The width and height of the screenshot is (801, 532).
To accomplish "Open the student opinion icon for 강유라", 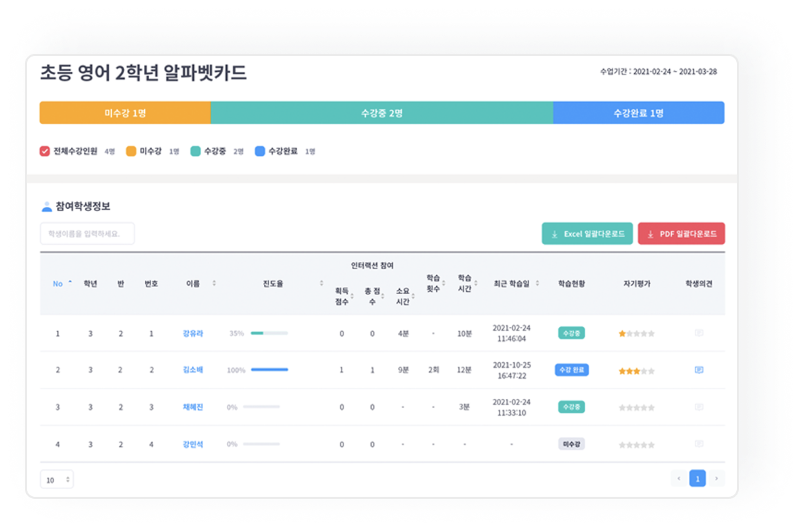I will tap(699, 333).
